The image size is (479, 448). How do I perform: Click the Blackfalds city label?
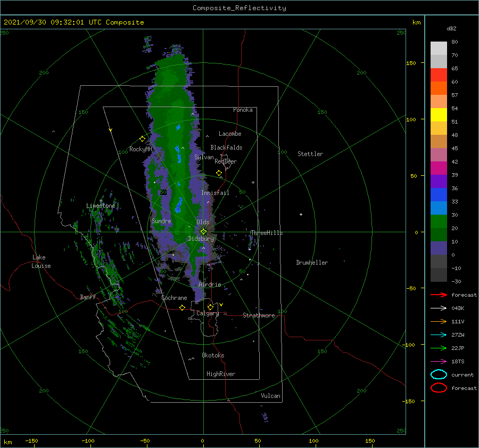click(x=226, y=148)
